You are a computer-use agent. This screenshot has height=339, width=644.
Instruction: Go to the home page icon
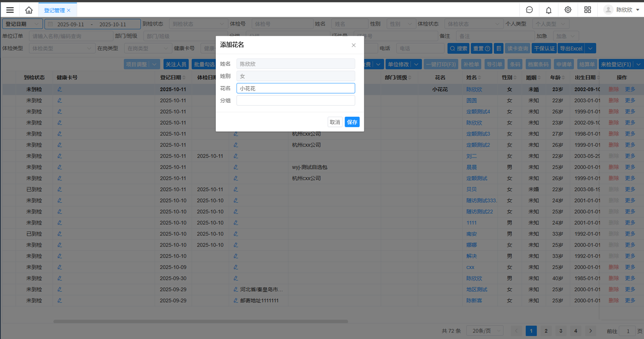(x=29, y=10)
